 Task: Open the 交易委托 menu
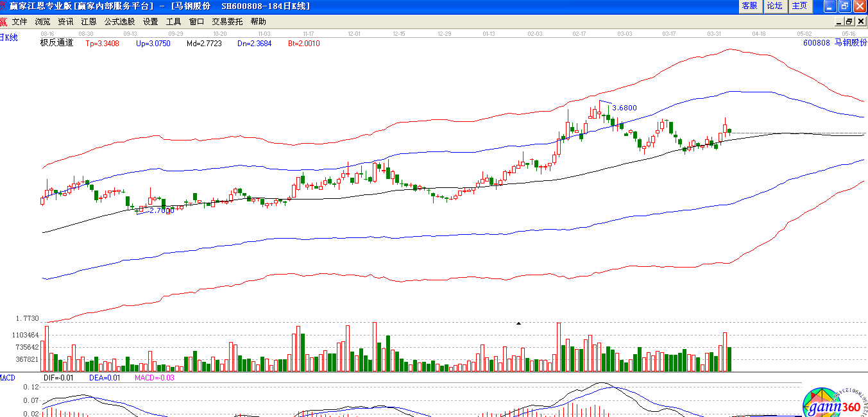(x=227, y=21)
